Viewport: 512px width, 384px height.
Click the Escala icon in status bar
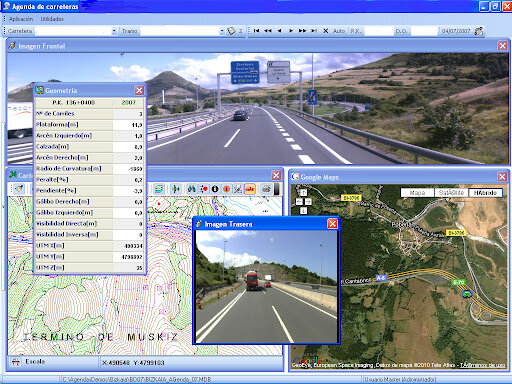15,362
